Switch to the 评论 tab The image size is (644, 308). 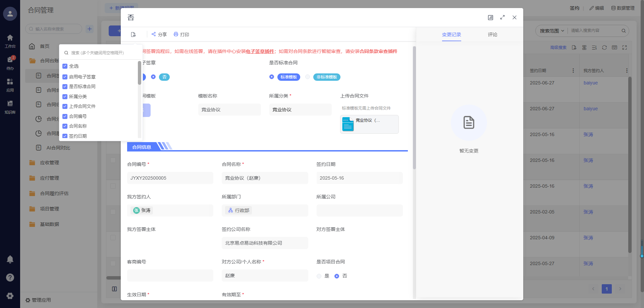click(492, 35)
